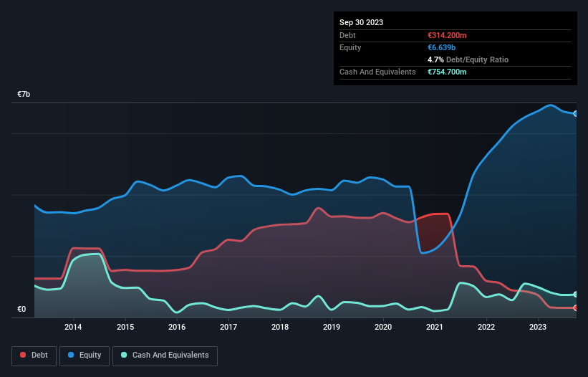Click the Equity label in tooltip
Viewport: 588px width, 377px height.
350,47
